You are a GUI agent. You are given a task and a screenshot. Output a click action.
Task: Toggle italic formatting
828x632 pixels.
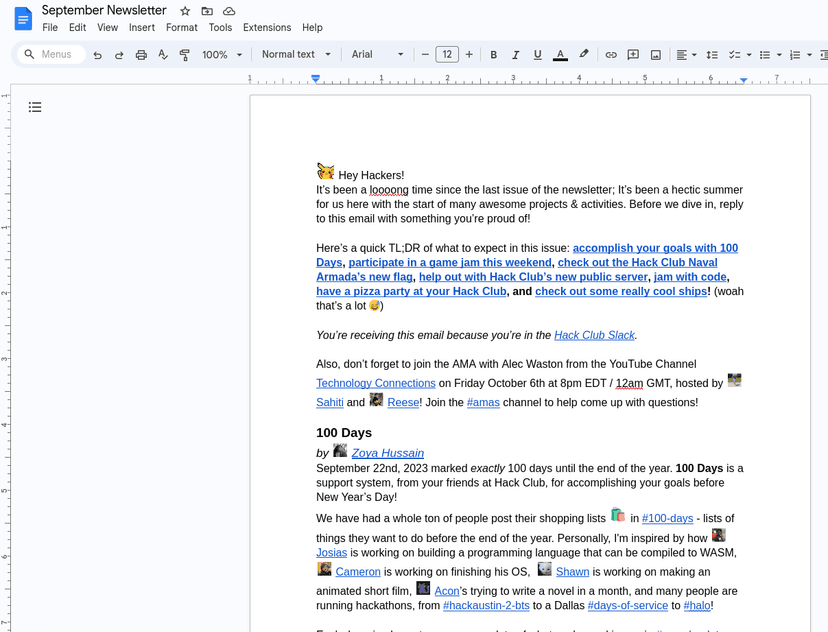[x=516, y=55]
